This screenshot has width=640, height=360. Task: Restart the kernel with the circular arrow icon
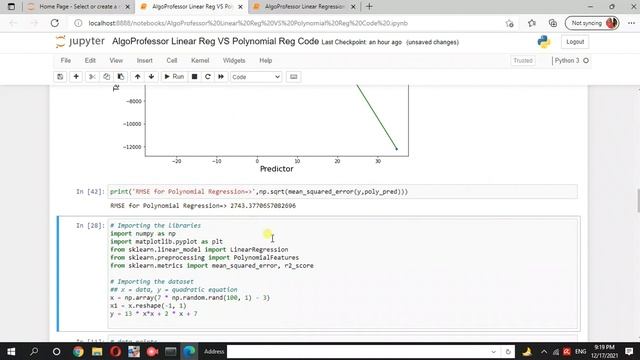tap(208, 77)
